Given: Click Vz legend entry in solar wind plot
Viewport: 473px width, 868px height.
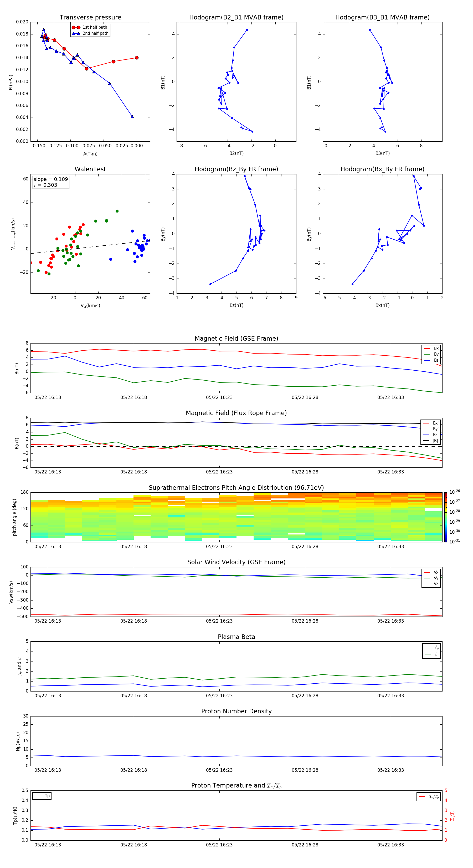Looking at the screenshot, I should 431,584.
